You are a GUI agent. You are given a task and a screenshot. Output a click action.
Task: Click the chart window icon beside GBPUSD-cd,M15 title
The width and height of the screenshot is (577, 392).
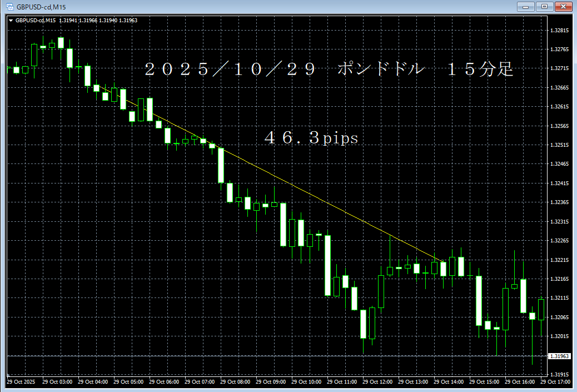10,7
